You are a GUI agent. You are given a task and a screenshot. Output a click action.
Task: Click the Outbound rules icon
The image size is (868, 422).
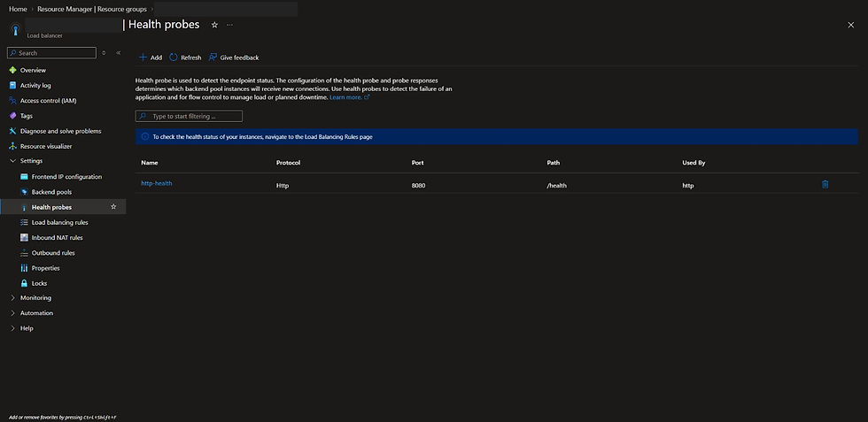(24, 253)
